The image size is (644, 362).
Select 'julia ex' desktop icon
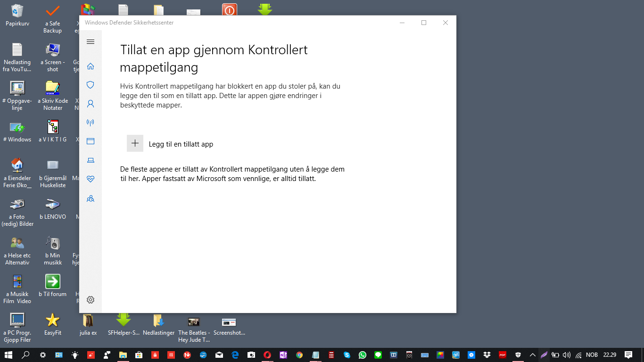click(x=88, y=325)
